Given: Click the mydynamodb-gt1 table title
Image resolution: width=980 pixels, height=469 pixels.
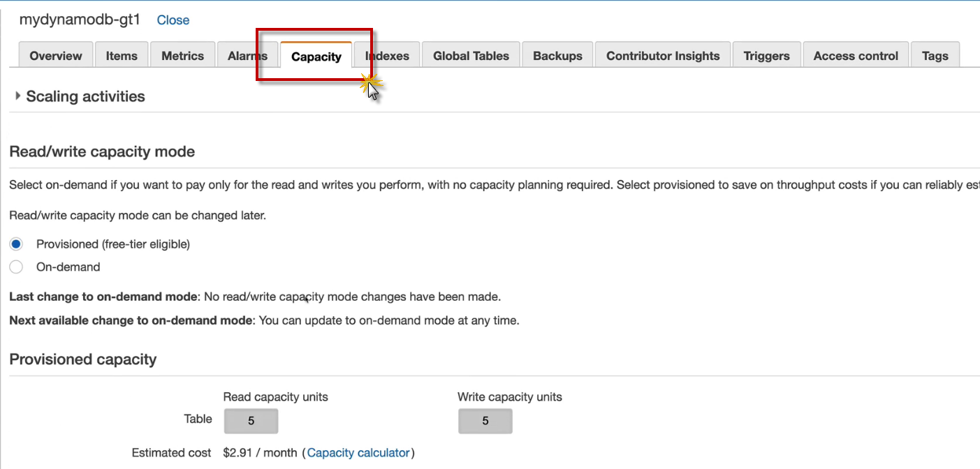Looking at the screenshot, I should [x=80, y=20].
